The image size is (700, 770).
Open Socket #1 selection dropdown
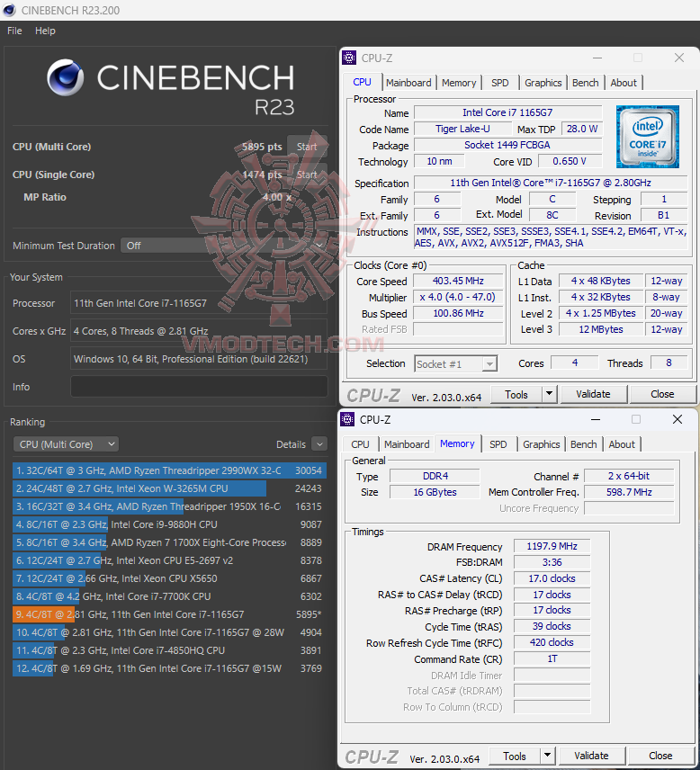[x=455, y=364]
